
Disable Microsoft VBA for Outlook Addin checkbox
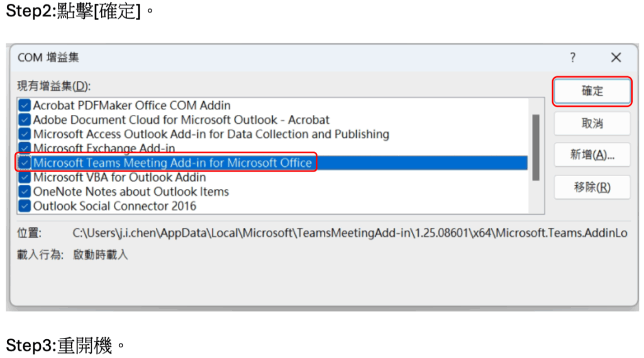(x=25, y=177)
